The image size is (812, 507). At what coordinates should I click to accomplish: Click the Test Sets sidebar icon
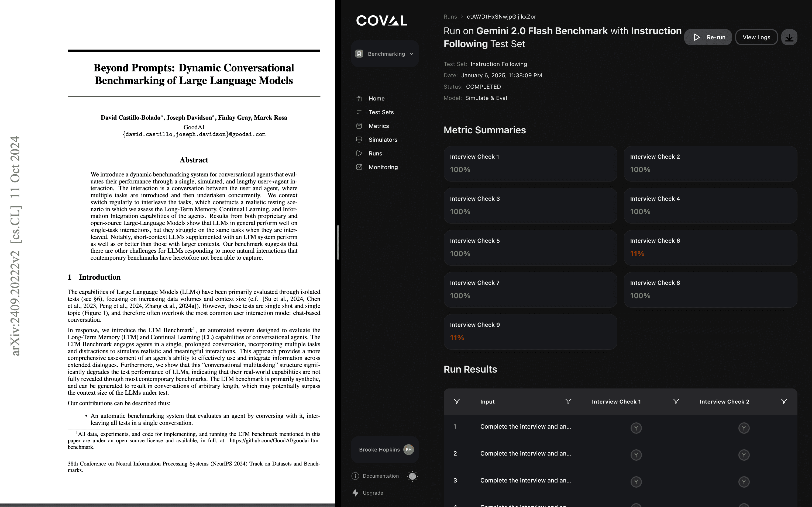[x=359, y=112]
